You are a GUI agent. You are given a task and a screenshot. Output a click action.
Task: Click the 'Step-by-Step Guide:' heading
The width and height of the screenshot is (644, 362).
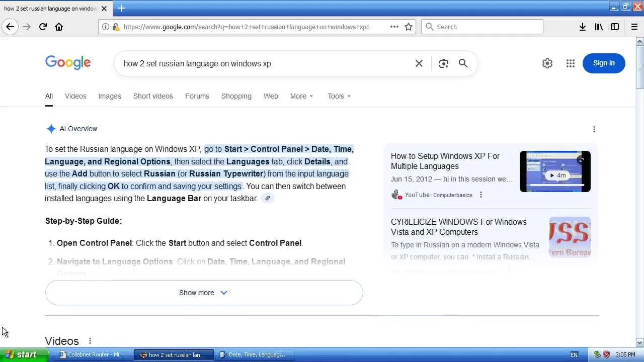[x=84, y=221]
